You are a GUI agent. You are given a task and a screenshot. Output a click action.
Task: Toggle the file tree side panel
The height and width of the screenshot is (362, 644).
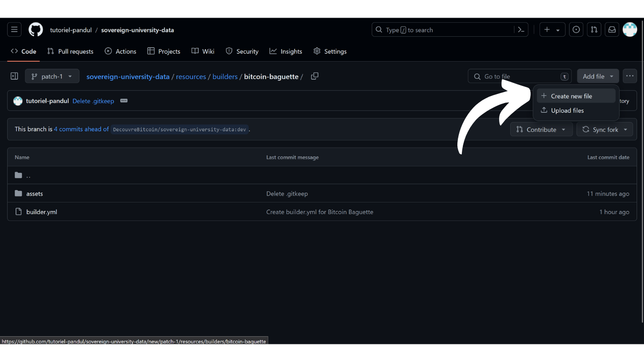[14, 76]
